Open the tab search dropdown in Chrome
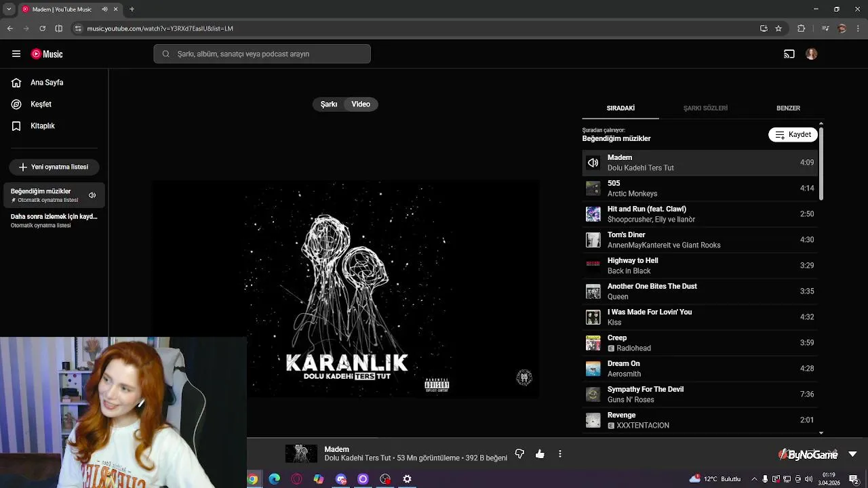Viewport: 868px width, 488px height. point(9,9)
